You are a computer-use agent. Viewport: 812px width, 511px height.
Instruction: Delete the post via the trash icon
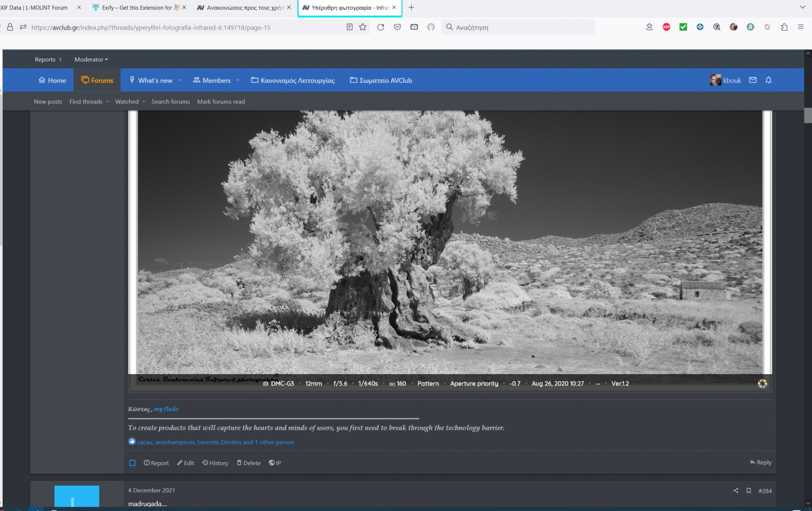(248, 463)
